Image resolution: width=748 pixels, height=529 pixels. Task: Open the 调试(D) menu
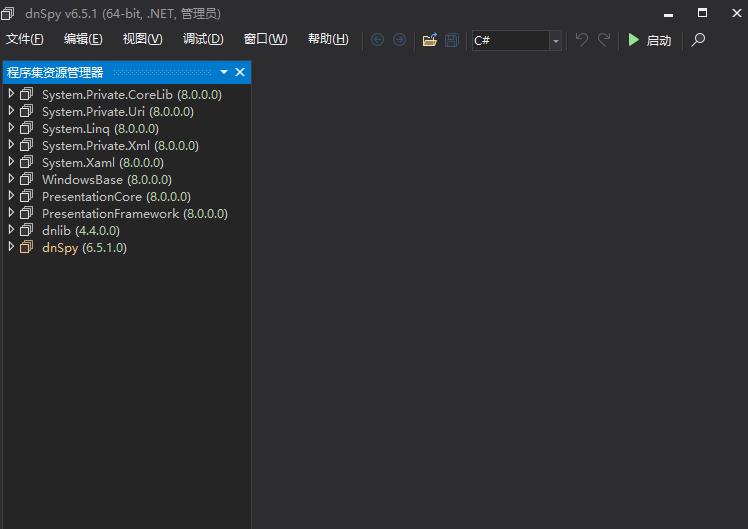coord(203,39)
